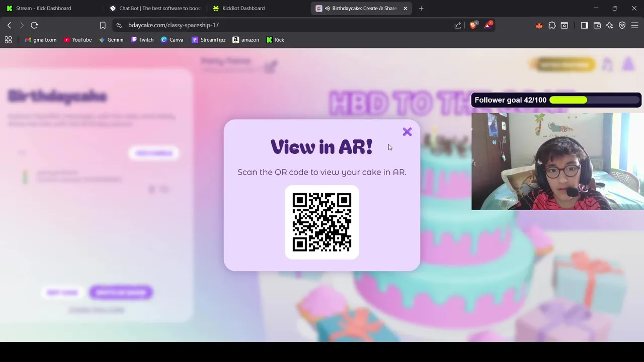Go forward to the next page

pyautogui.click(x=22, y=25)
